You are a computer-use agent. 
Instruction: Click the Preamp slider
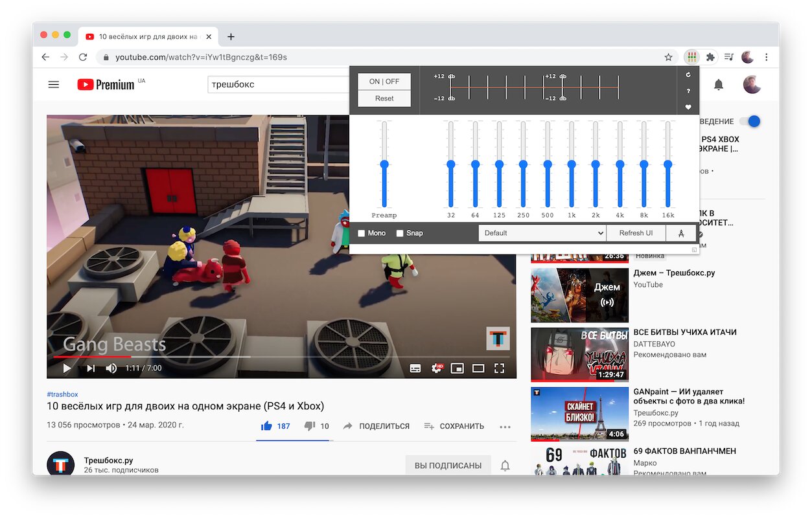pyautogui.click(x=384, y=164)
